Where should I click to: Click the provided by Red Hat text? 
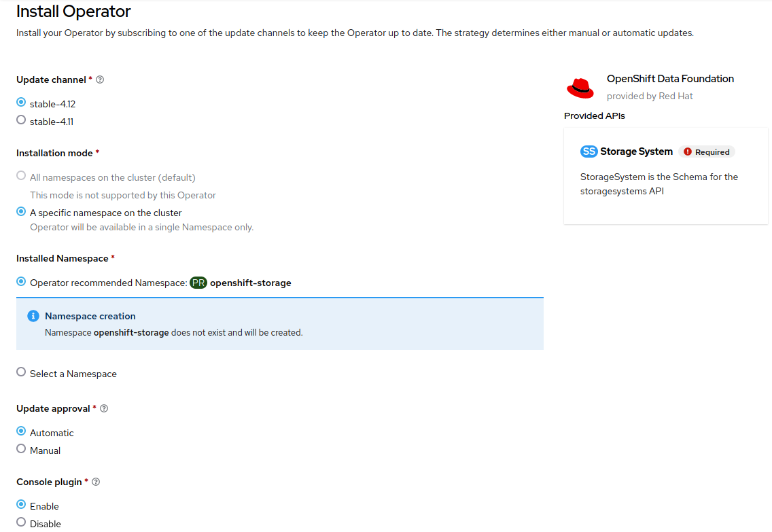[x=650, y=96]
